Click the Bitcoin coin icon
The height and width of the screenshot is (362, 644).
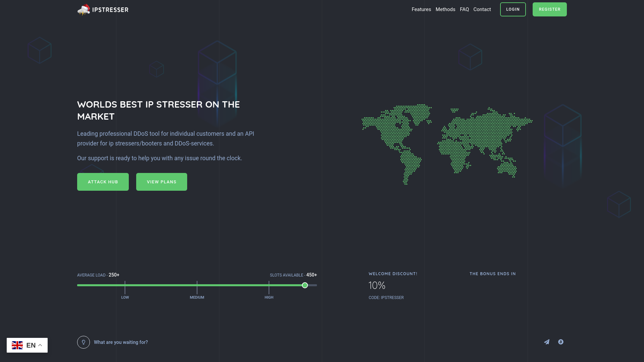point(561,342)
